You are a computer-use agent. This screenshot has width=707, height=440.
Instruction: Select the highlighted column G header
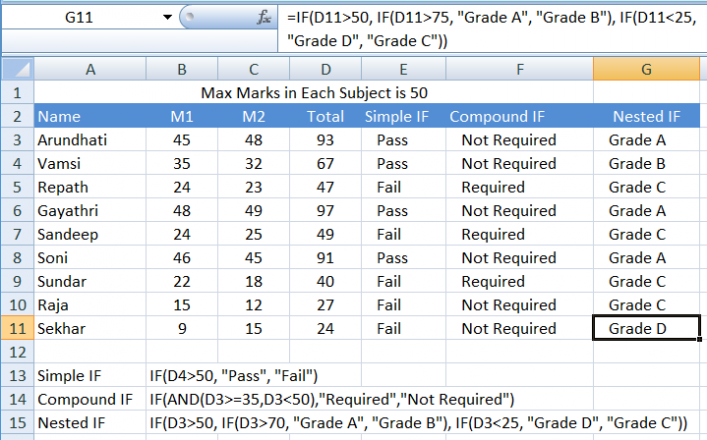coord(646,68)
